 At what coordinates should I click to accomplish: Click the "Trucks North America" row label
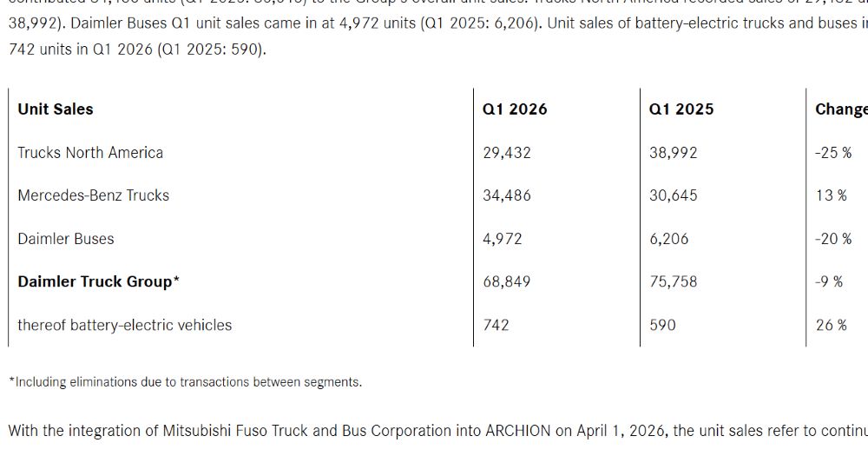[90, 153]
